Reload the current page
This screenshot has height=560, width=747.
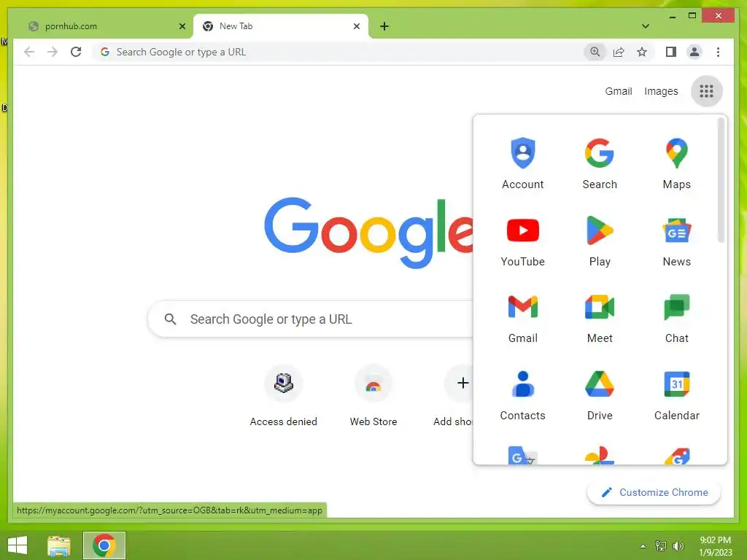pyautogui.click(x=76, y=52)
